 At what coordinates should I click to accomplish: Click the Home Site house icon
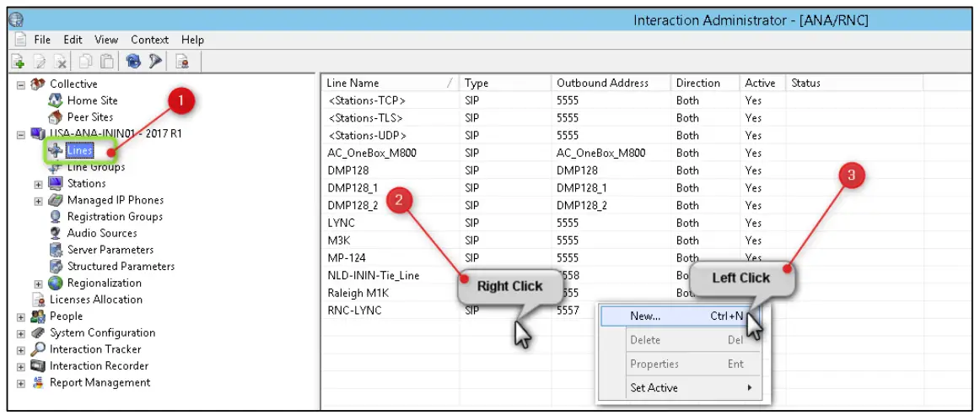57,100
